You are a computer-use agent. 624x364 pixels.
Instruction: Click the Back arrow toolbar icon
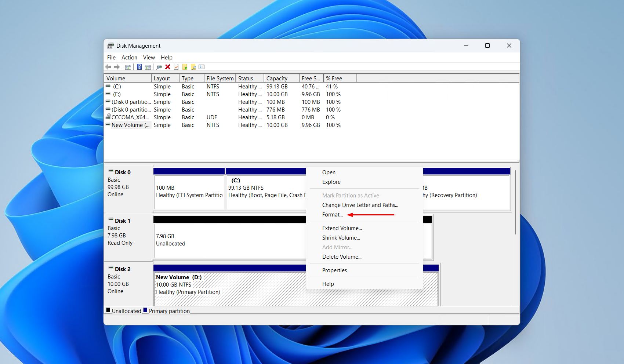click(108, 67)
